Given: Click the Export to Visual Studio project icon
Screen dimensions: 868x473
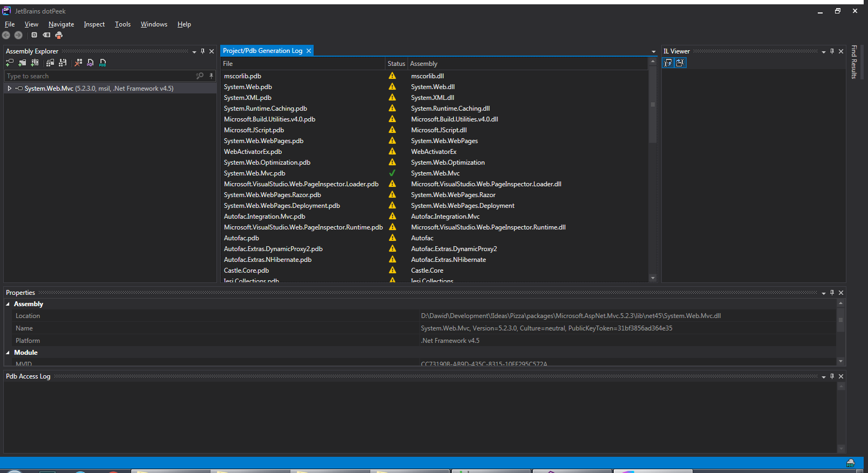Looking at the screenshot, I should coord(90,63).
